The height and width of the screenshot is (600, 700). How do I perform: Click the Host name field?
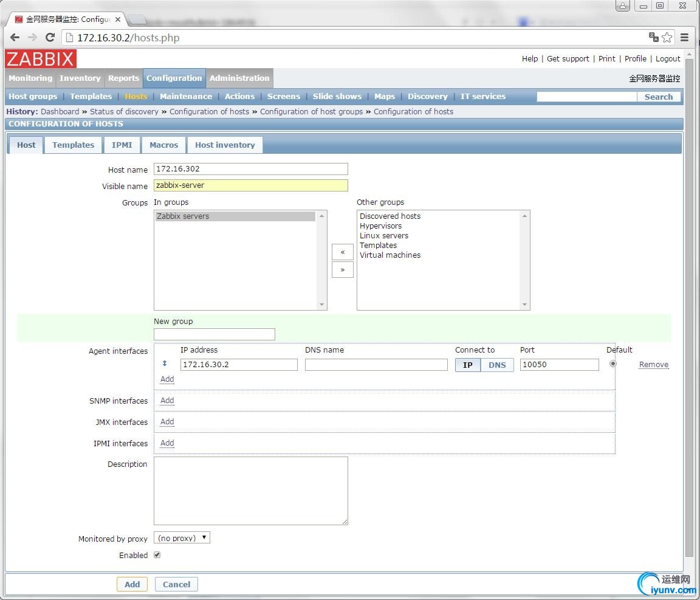point(251,169)
